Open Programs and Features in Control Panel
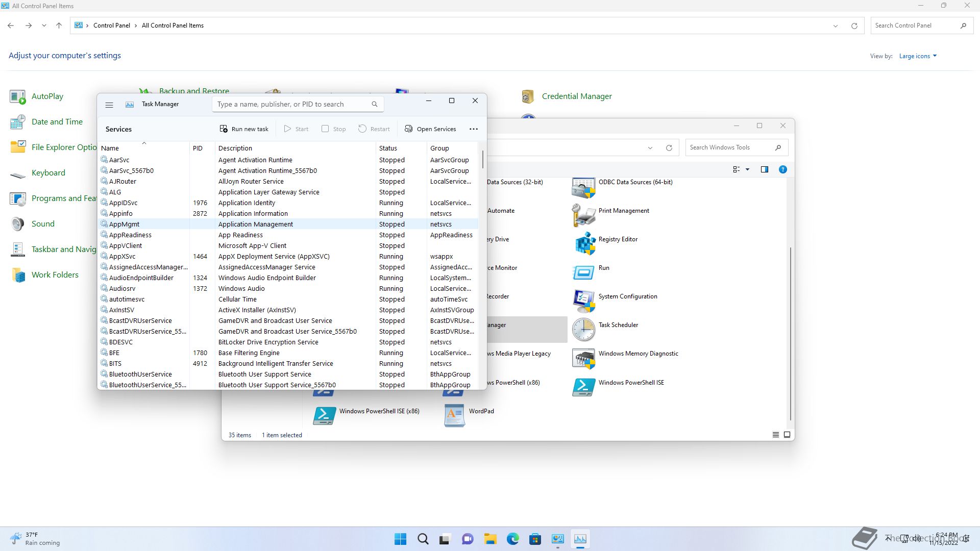Screen dimensions: 980x551 [53, 198]
